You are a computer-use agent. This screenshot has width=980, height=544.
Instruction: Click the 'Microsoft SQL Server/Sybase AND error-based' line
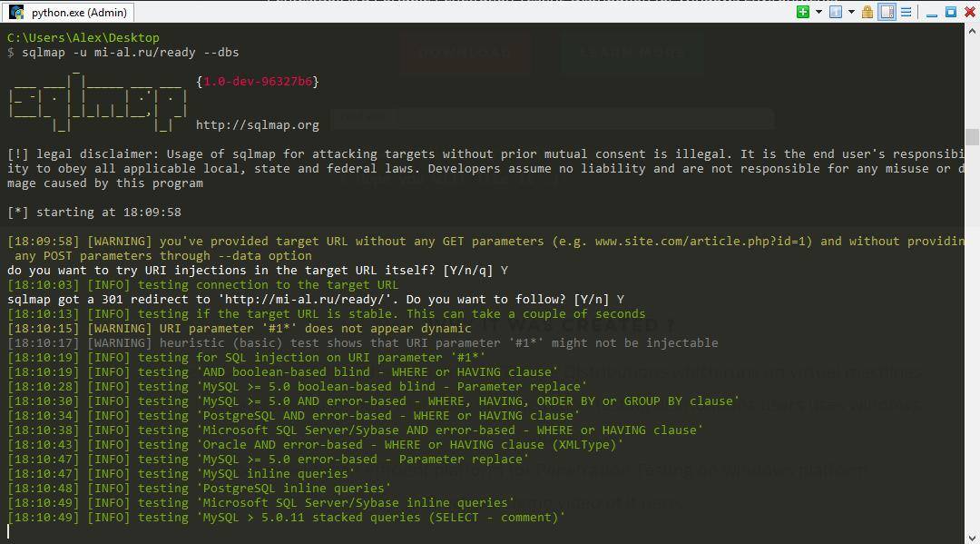(356, 430)
